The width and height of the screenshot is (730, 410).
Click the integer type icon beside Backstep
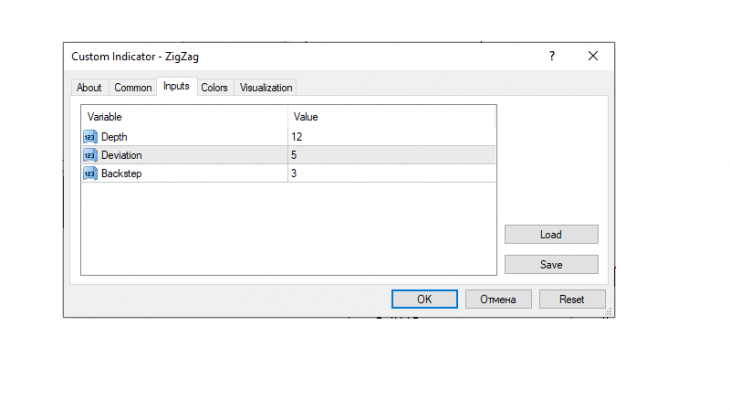point(90,173)
